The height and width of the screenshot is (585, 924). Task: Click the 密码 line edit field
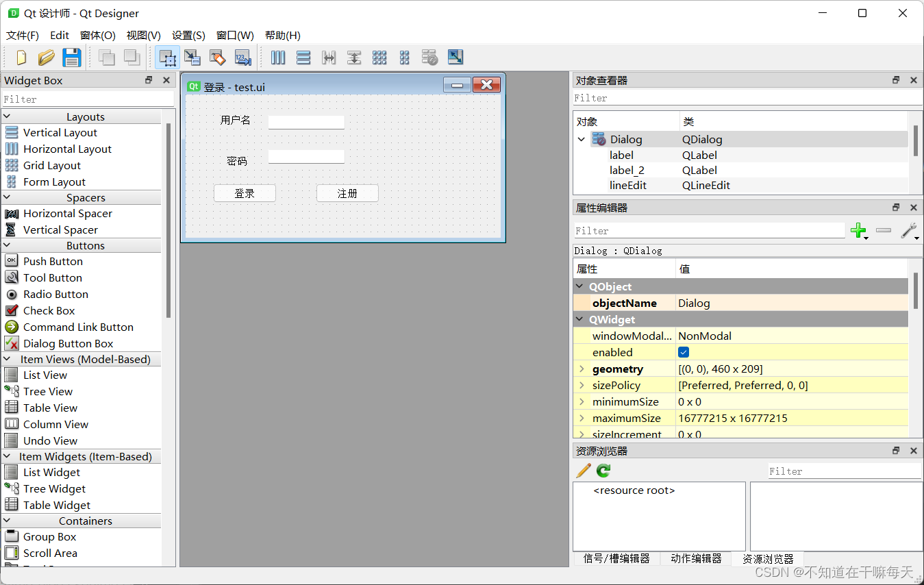(x=306, y=156)
